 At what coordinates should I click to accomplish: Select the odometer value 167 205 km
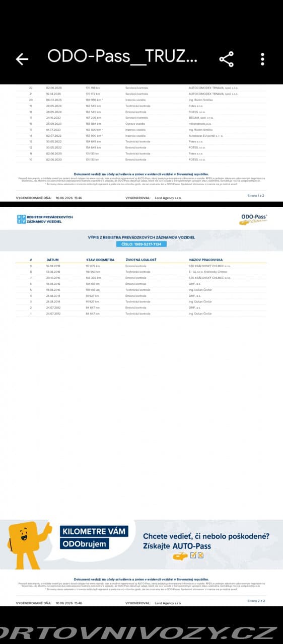click(93, 118)
